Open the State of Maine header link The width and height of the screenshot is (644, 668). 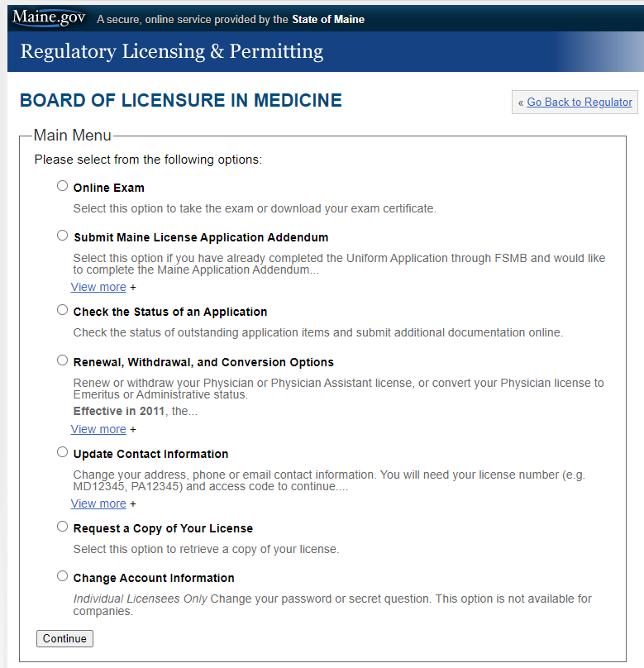(x=327, y=19)
